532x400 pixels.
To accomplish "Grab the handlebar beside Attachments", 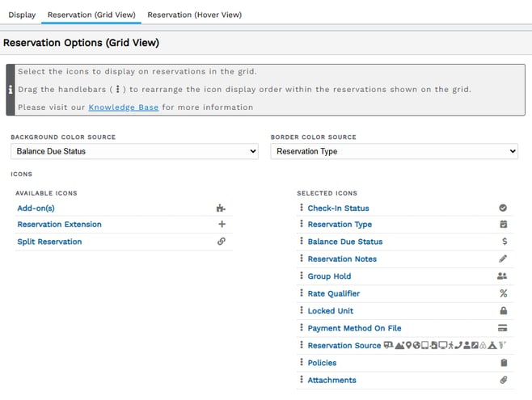I will [302, 379].
